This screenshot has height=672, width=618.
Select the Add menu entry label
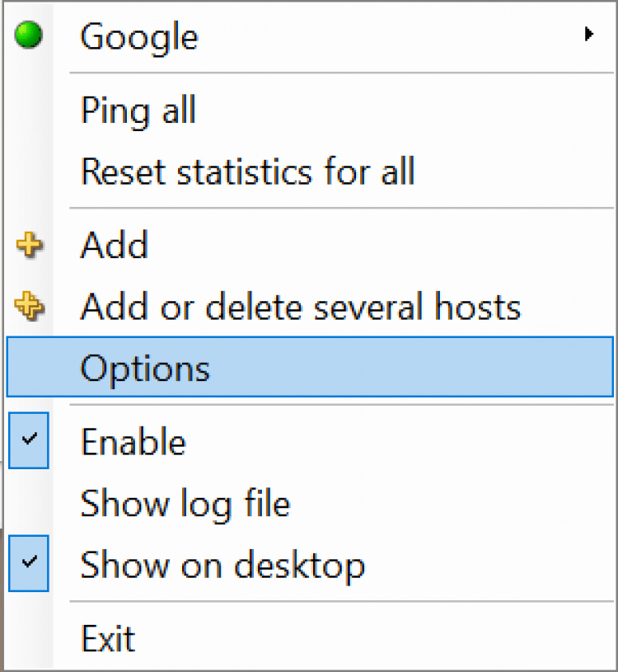(114, 245)
